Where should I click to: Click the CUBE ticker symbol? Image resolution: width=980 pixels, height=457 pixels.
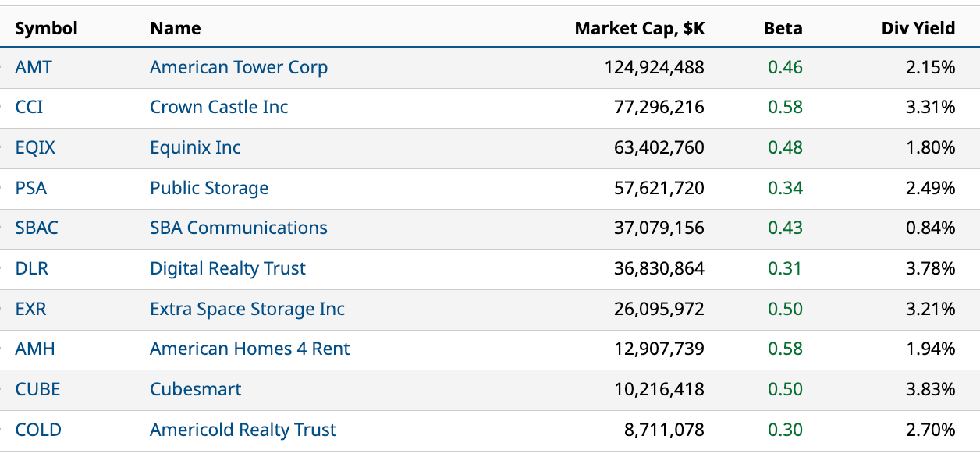click(x=37, y=389)
